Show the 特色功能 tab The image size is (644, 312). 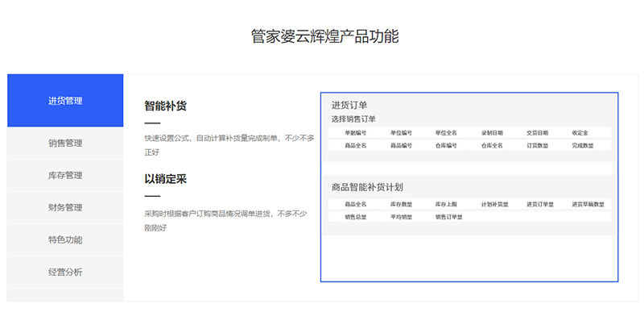[65, 239]
